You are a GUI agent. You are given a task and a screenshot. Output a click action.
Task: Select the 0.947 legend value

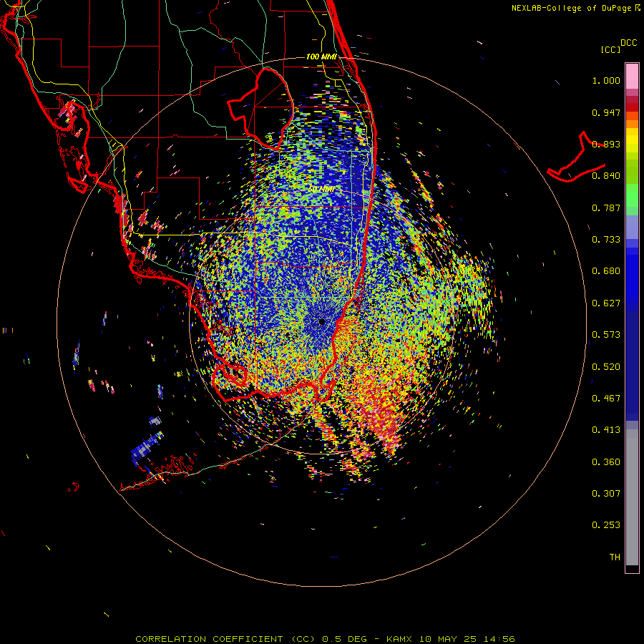point(606,112)
